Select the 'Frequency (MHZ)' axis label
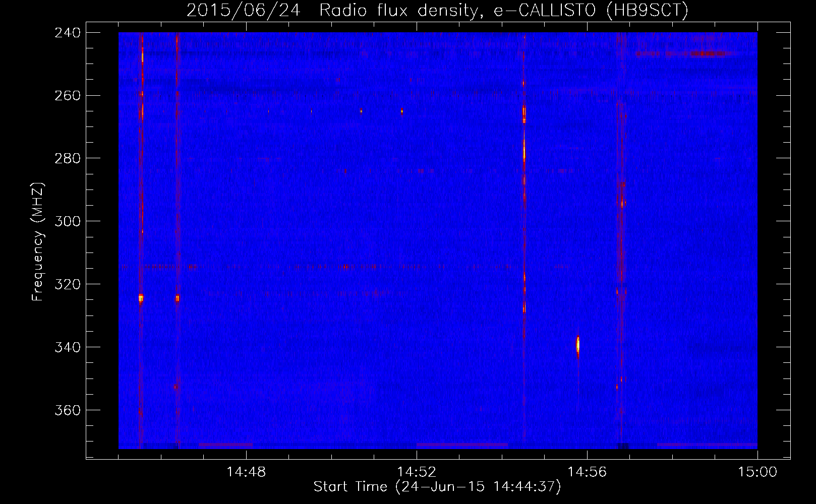 coord(38,241)
